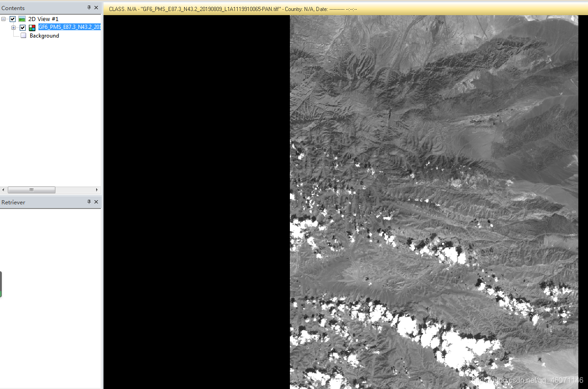
Task: Click the satellite image in 2D view
Action: (x=434, y=202)
